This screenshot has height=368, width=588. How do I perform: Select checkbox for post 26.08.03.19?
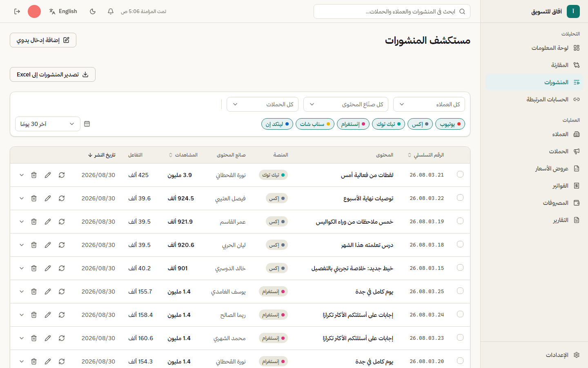[460, 221]
